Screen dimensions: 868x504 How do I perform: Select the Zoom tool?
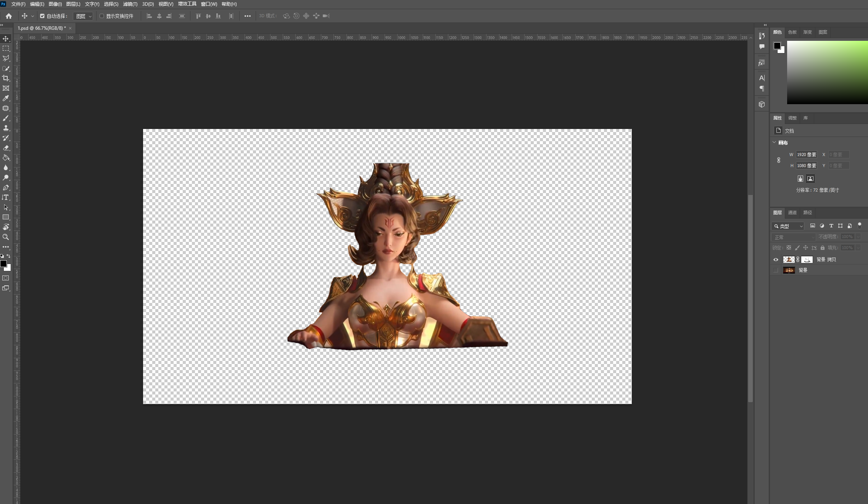6,237
